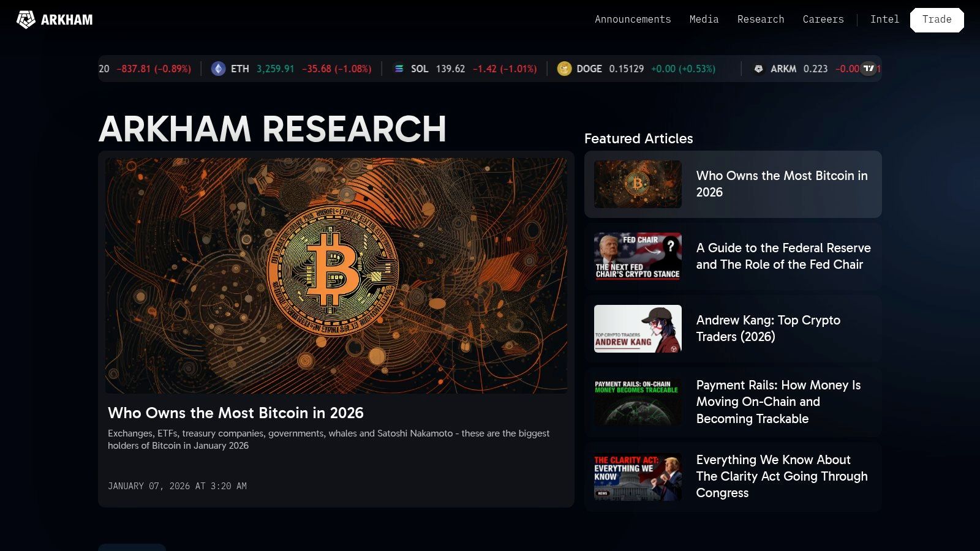The height and width of the screenshot is (551, 980).
Task: Open main article title Who Owns the Most Bitcoin in 2026
Action: tap(236, 413)
